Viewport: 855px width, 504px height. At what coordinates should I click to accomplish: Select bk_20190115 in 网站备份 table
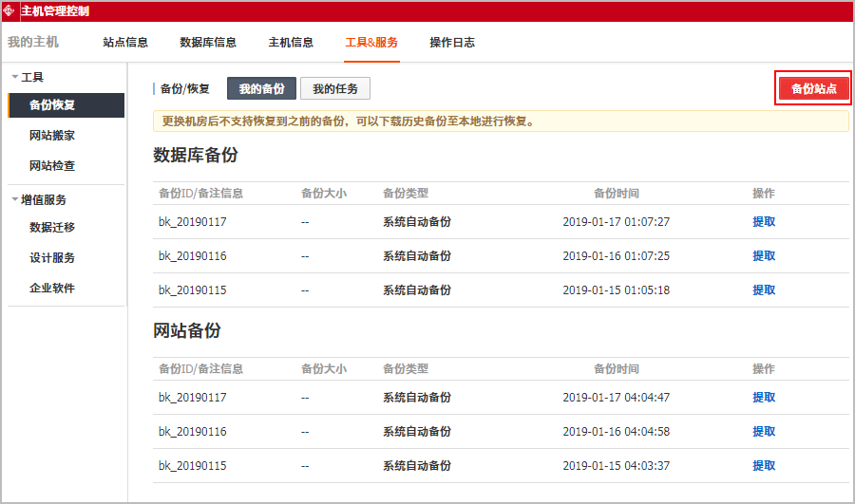click(193, 466)
